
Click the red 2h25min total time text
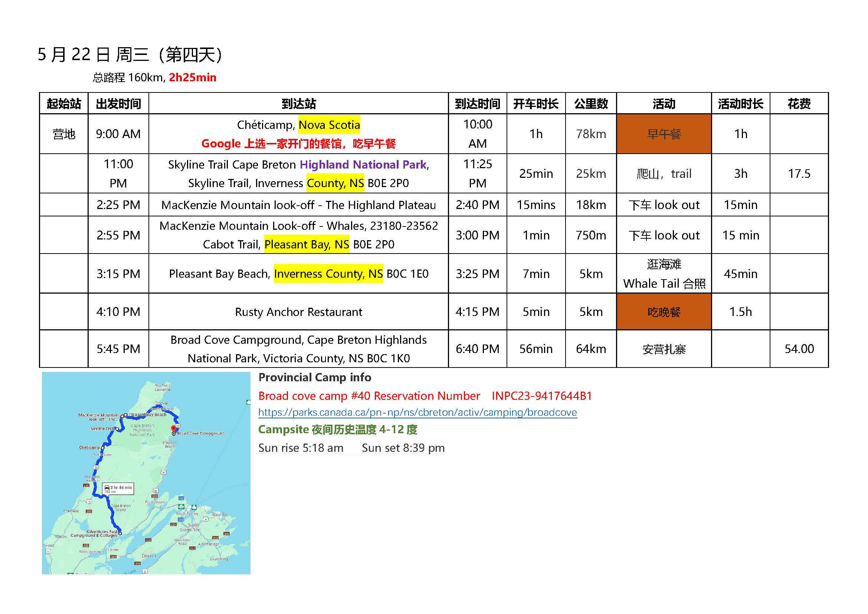point(193,78)
